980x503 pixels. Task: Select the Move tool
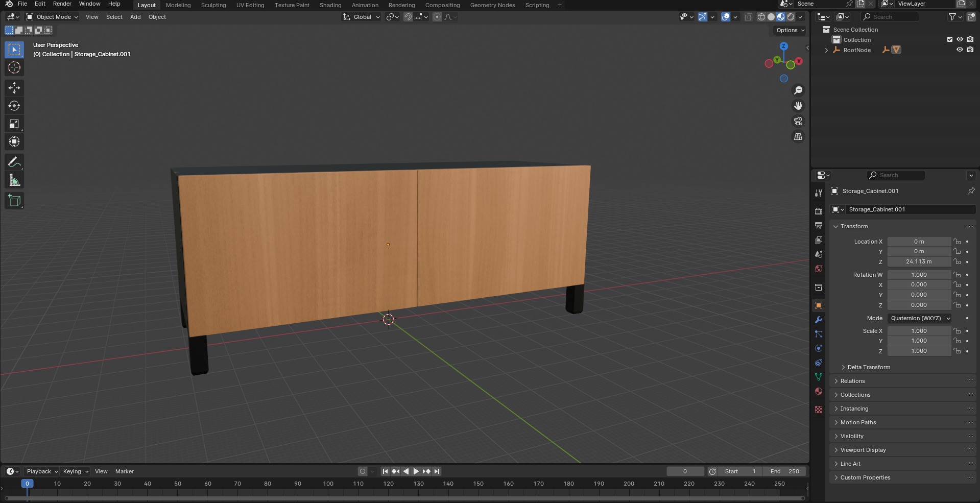(x=14, y=88)
